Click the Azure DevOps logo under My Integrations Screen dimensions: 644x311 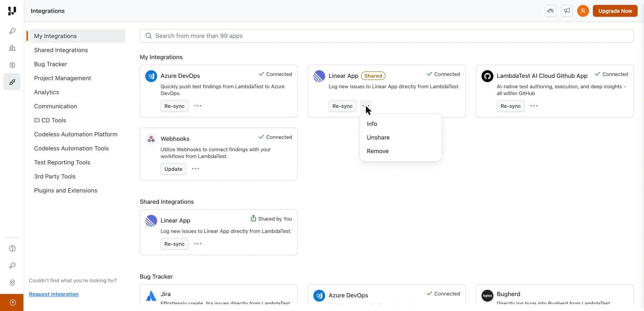[x=151, y=76]
